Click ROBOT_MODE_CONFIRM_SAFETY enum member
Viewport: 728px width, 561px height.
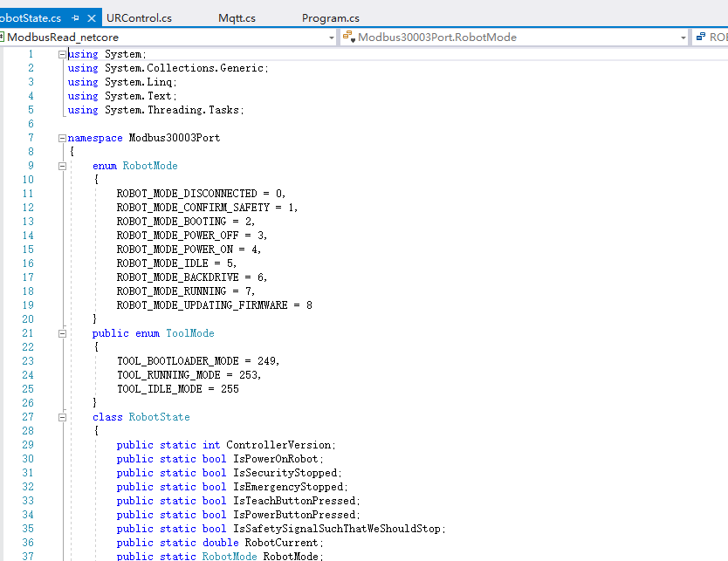pos(193,208)
